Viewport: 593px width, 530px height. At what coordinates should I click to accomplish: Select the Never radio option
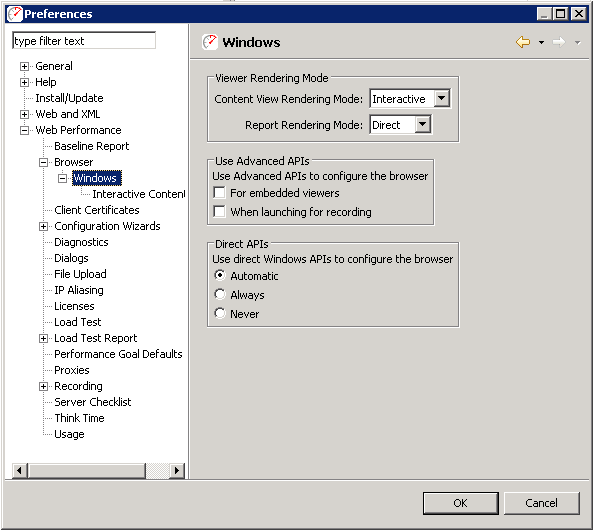point(220,313)
